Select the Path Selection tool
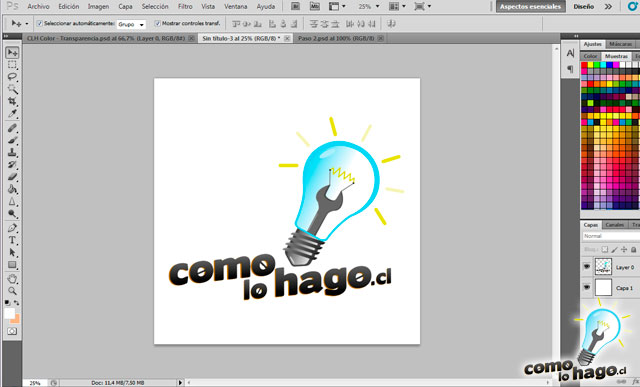 point(12,253)
